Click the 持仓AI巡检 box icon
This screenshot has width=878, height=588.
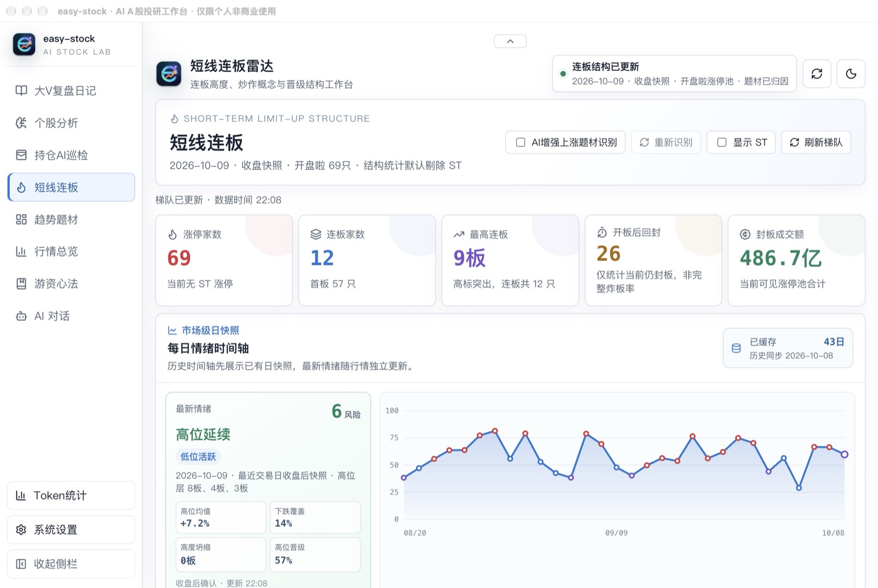(x=21, y=155)
